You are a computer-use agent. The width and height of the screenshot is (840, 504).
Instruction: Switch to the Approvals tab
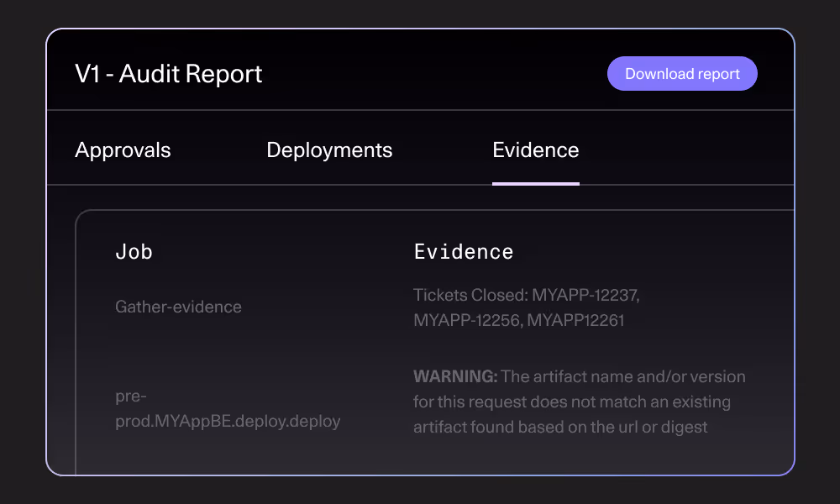[x=123, y=150]
